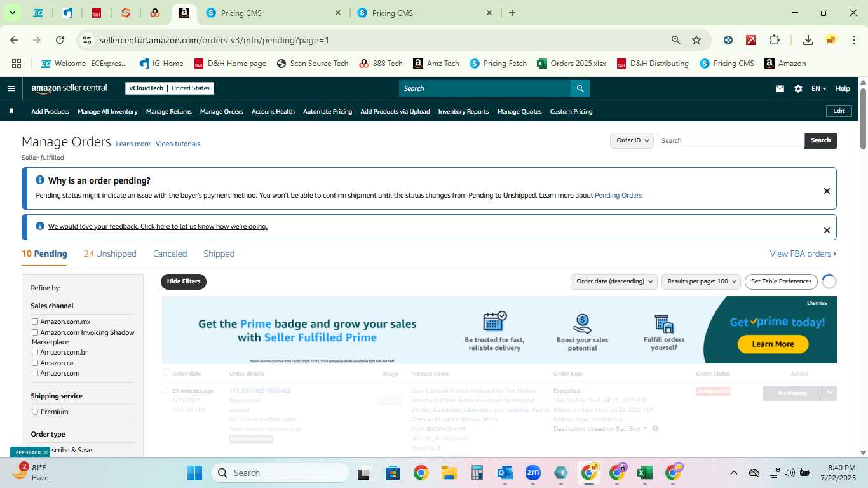
Task: Click the teal search magnifier button
Action: click(580, 88)
